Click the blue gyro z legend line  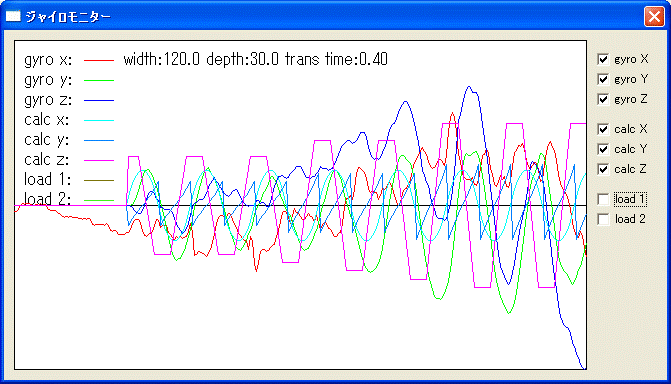pyautogui.click(x=99, y=100)
